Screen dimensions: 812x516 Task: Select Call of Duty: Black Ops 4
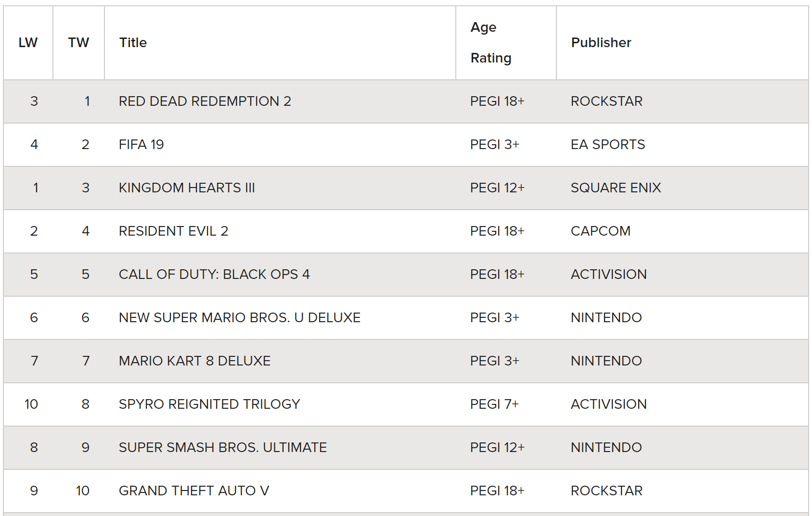click(214, 275)
